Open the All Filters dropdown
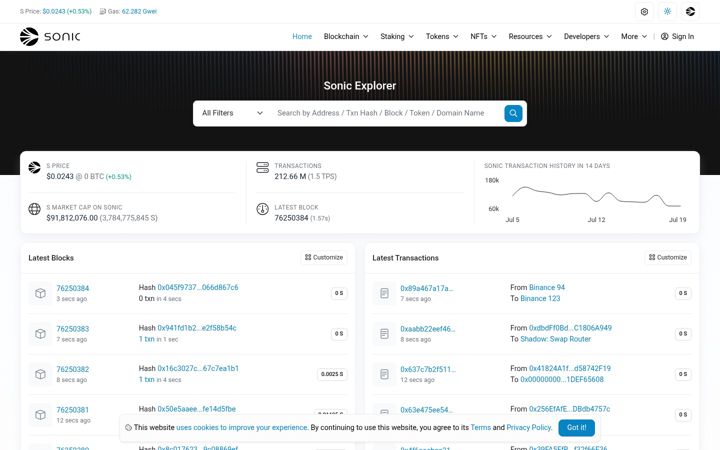The height and width of the screenshot is (450, 720). 232,113
